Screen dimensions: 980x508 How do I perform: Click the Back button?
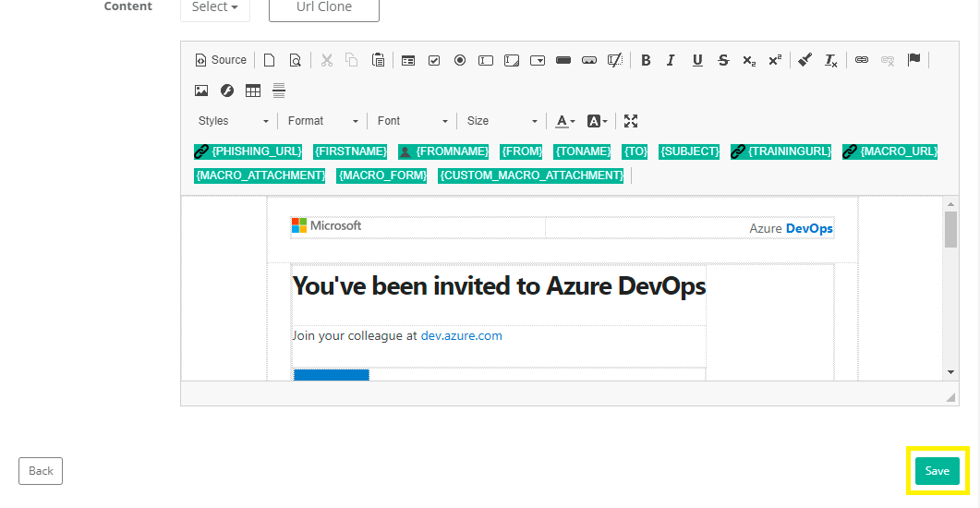click(x=41, y=471)
